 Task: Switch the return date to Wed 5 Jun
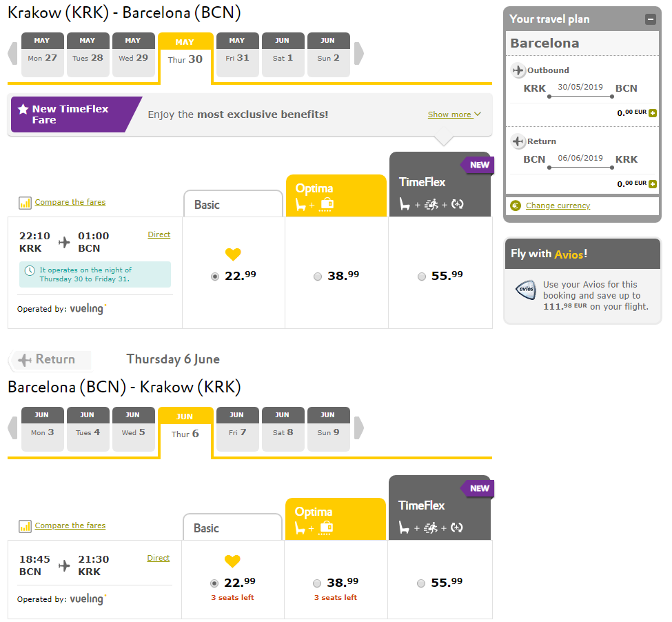pyautogui.click(x=133, y=429)
